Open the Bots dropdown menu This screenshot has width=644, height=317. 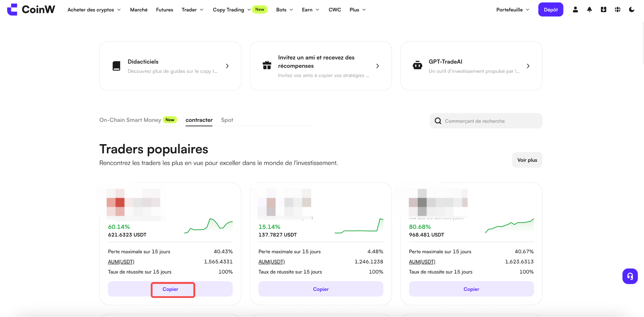tap(285, 10)
